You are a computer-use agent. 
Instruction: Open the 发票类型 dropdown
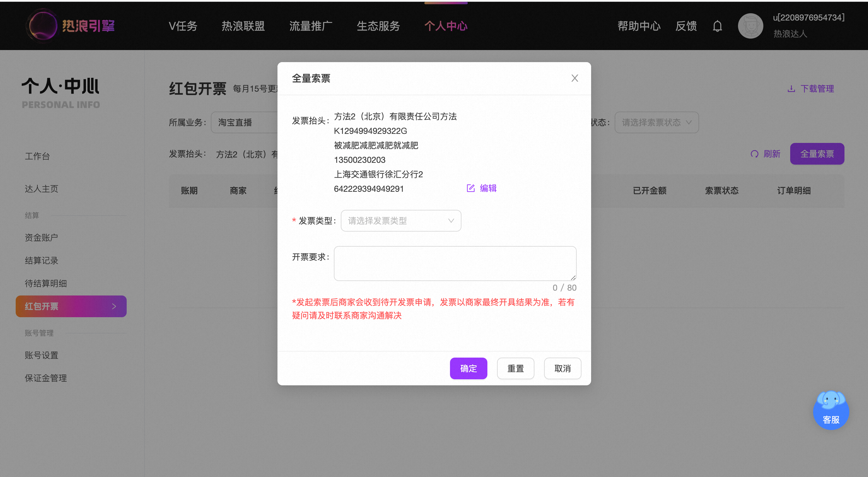pyautogui.click(x=401, y=221)
